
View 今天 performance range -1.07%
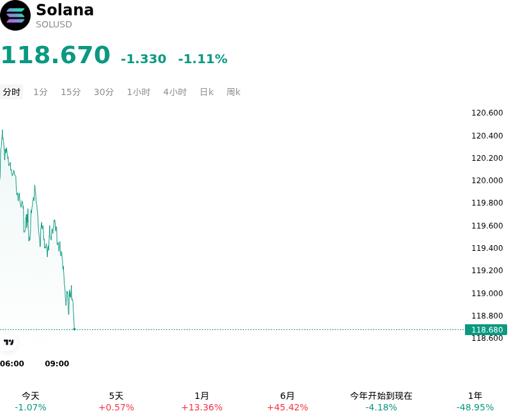point(31,401)
